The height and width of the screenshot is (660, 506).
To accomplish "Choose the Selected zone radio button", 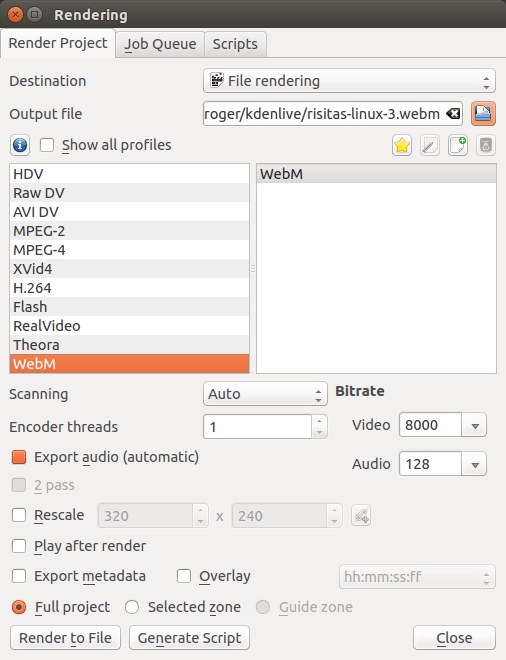I will click(132, 607).
